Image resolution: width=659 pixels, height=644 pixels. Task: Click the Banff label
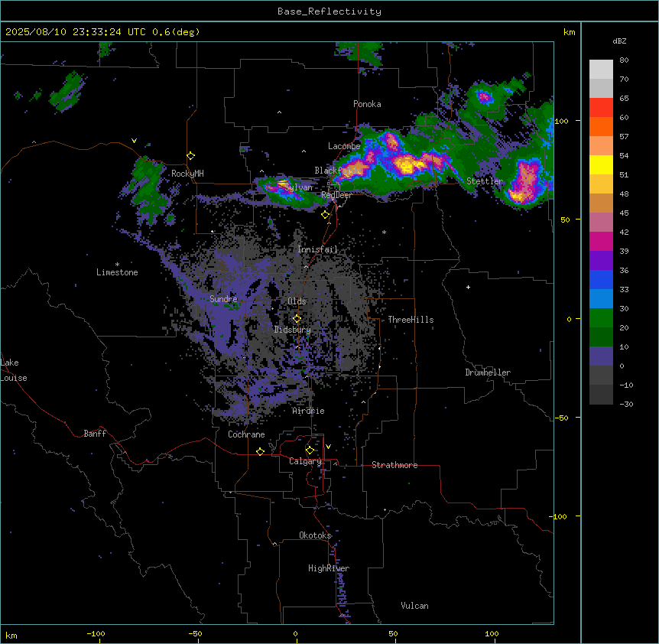[x=95, y=434]
